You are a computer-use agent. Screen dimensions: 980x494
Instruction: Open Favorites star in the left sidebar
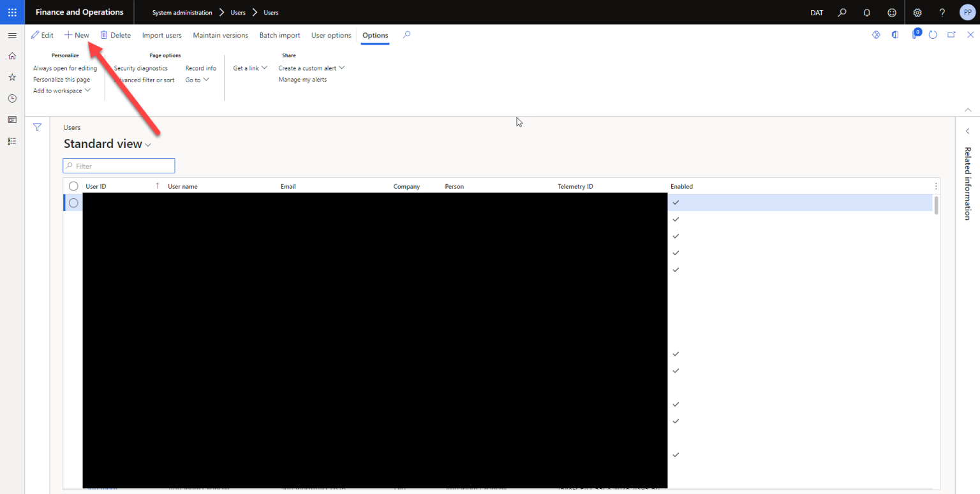coord(12,77)
